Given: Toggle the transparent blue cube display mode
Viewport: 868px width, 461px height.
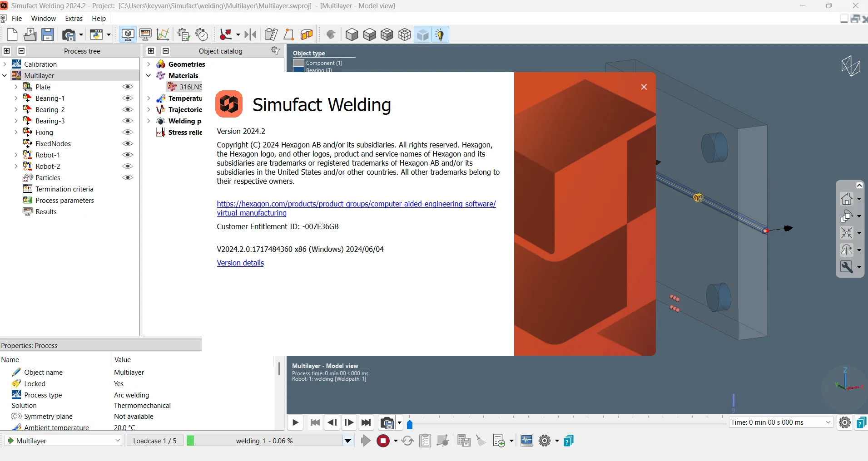Looking at the screenshot, I should click(x=423, y=34).
